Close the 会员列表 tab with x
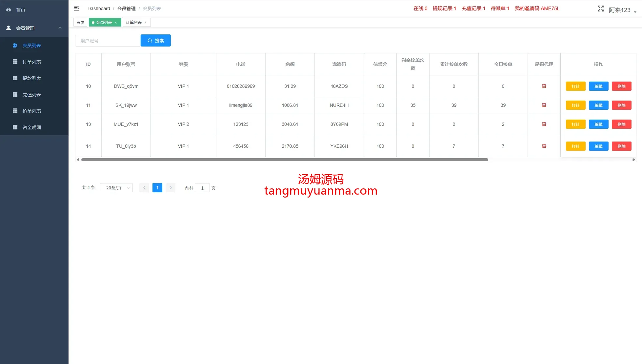 [116, 23]
